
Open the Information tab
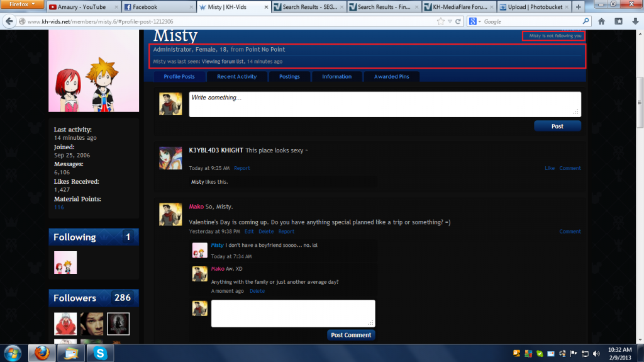pos(337,77)
